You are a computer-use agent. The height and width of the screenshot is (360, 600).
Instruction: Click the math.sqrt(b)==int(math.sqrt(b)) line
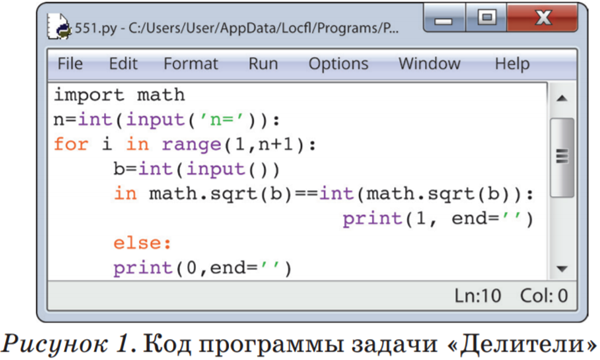(323, 194)
